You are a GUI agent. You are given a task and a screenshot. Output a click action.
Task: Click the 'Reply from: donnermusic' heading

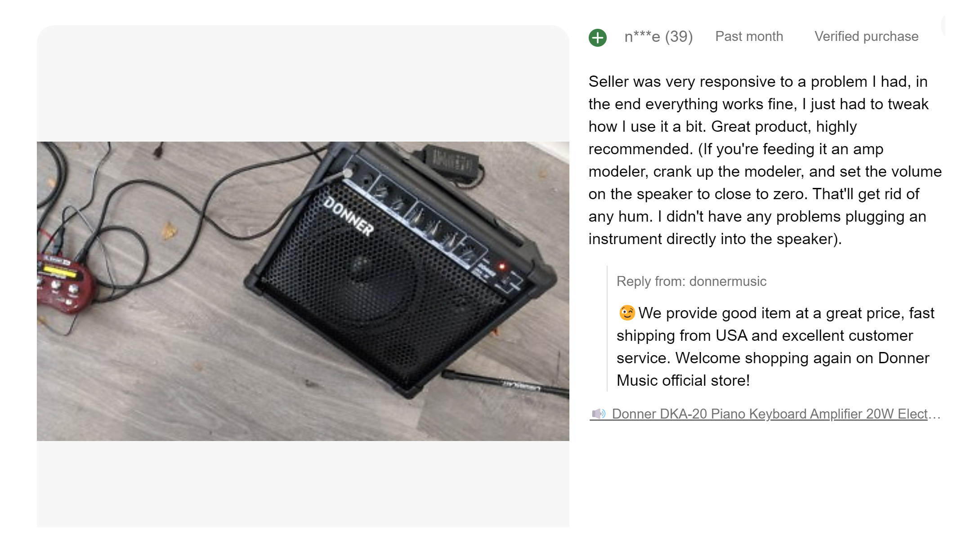[691, 281]
